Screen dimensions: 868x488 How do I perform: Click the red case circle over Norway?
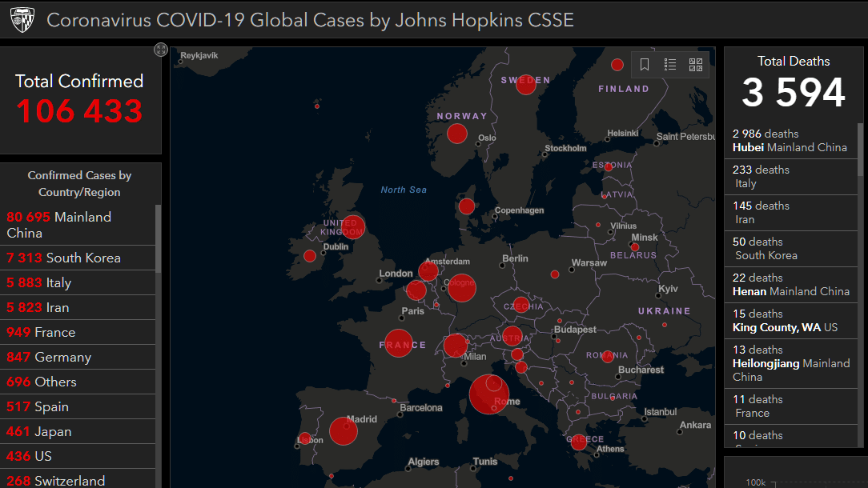tap(456, 134)
